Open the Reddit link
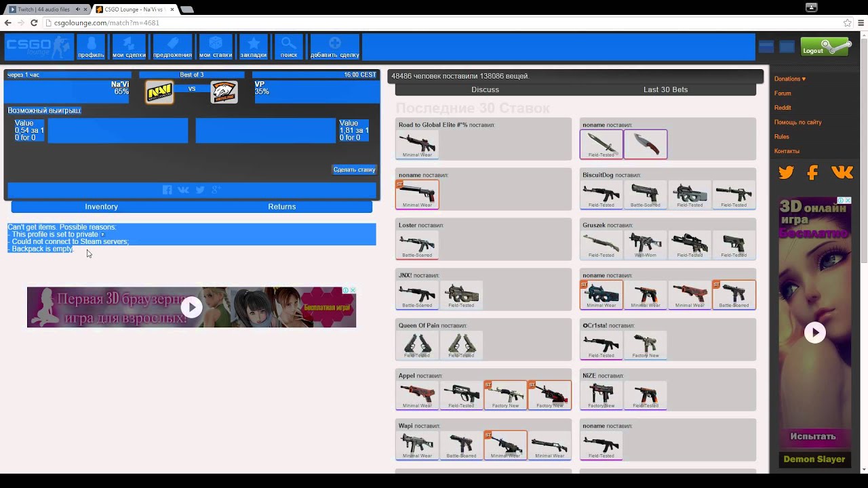 pos(783,108)
